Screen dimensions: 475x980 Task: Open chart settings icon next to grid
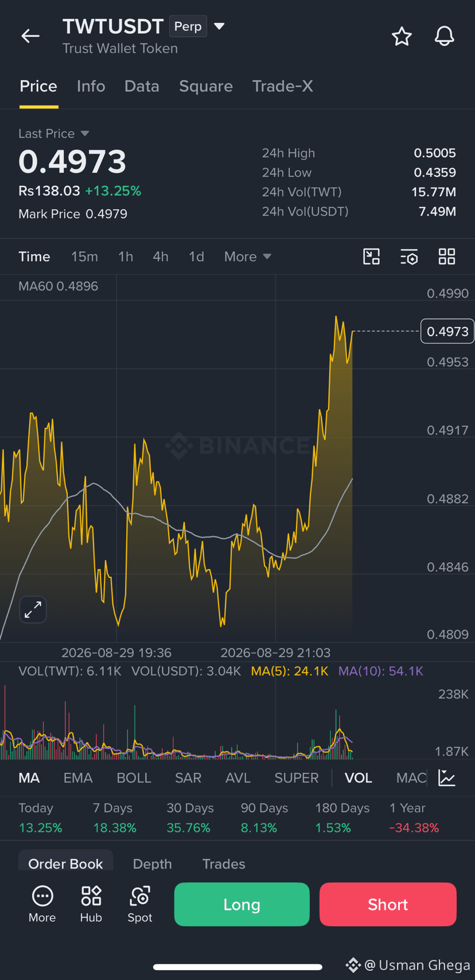click(x=409, y=256)
